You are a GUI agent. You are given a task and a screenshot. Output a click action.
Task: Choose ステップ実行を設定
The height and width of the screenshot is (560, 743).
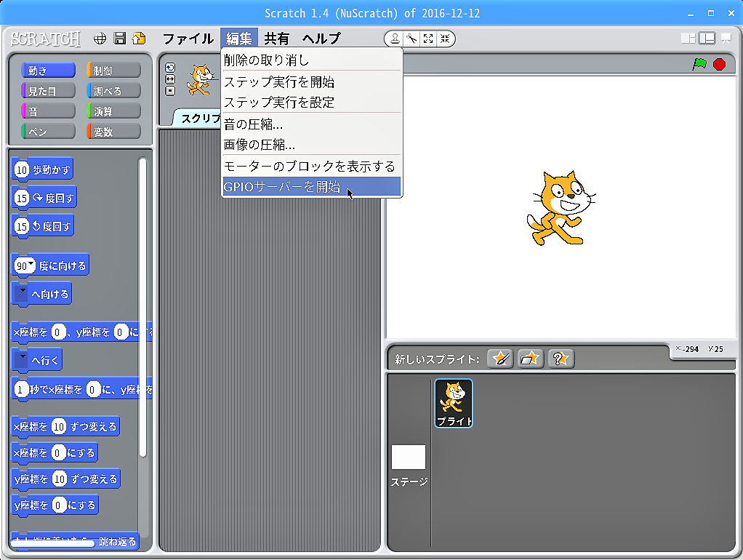pyautogui.click(x=312, y=103)
